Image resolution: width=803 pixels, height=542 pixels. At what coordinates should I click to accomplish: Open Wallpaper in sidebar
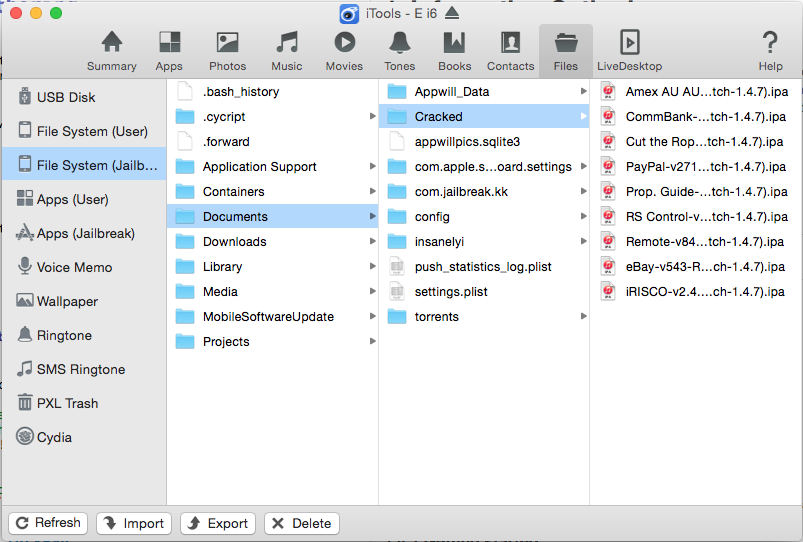[84, 301]
